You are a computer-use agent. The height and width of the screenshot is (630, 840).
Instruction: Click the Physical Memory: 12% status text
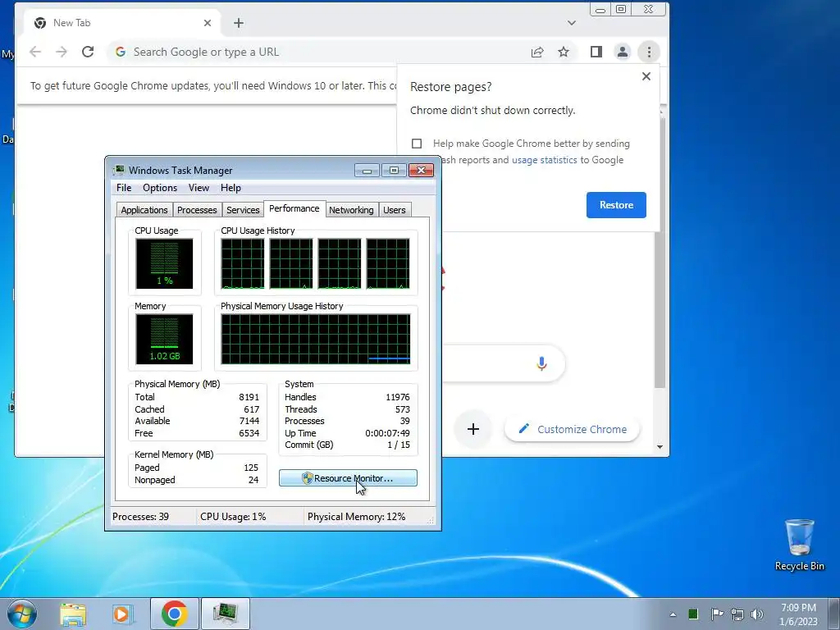[356, 517]
